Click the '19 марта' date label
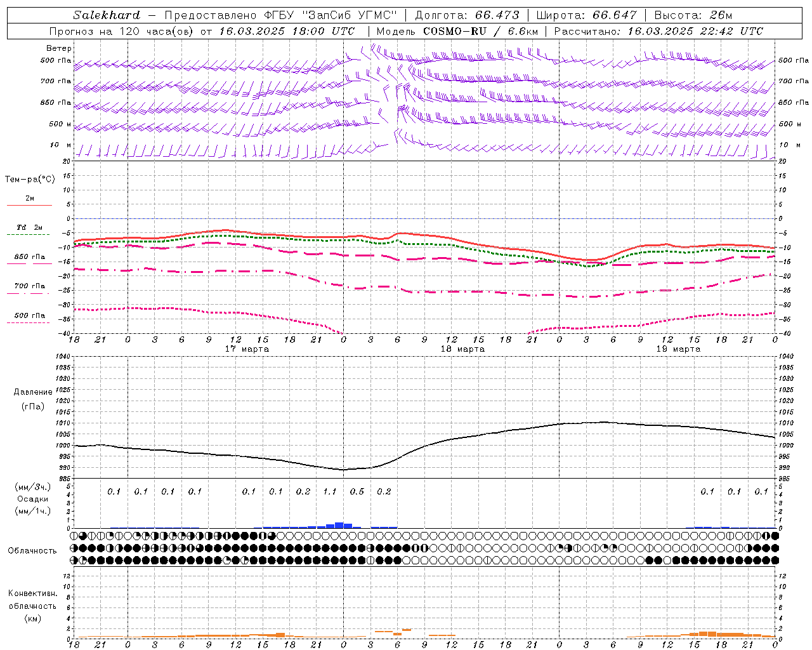812x650 pixels. coord(679,349)
